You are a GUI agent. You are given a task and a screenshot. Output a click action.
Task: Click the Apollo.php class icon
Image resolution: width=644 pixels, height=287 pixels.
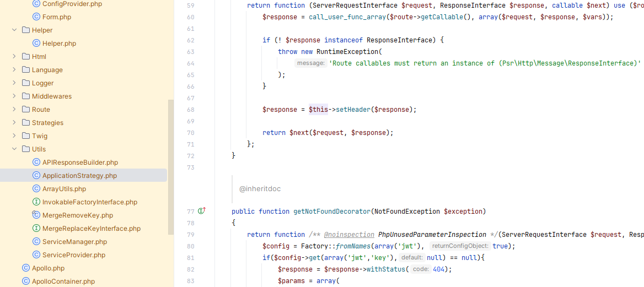click(x=26, y=268)
